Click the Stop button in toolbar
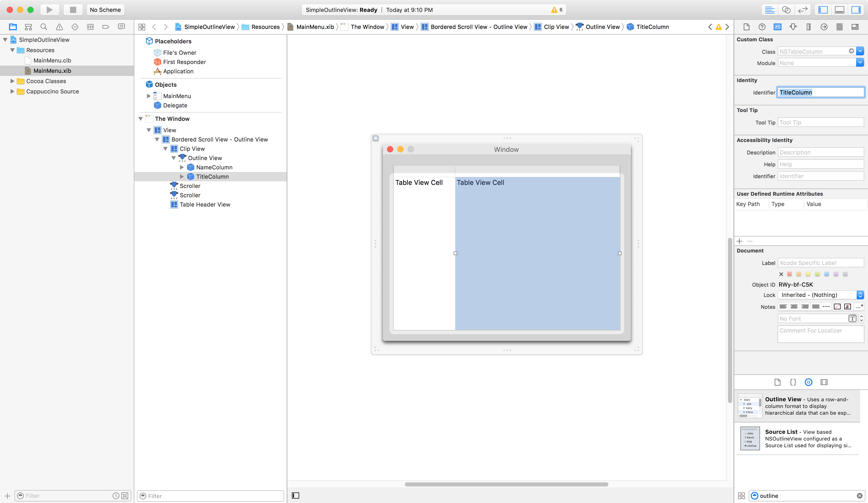Image resolution: width=868 pixels, height=503 pixels. (73, 10)
